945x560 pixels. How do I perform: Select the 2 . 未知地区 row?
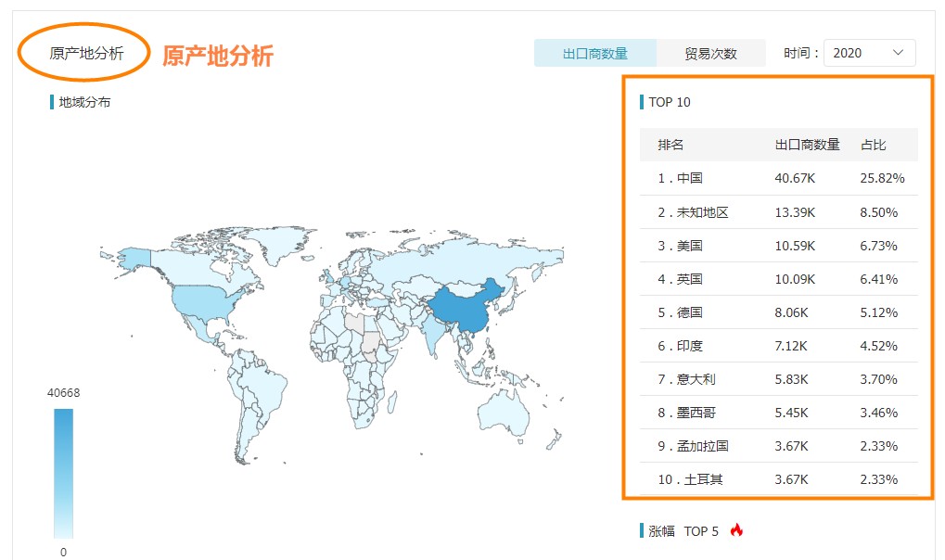(778, 212)
